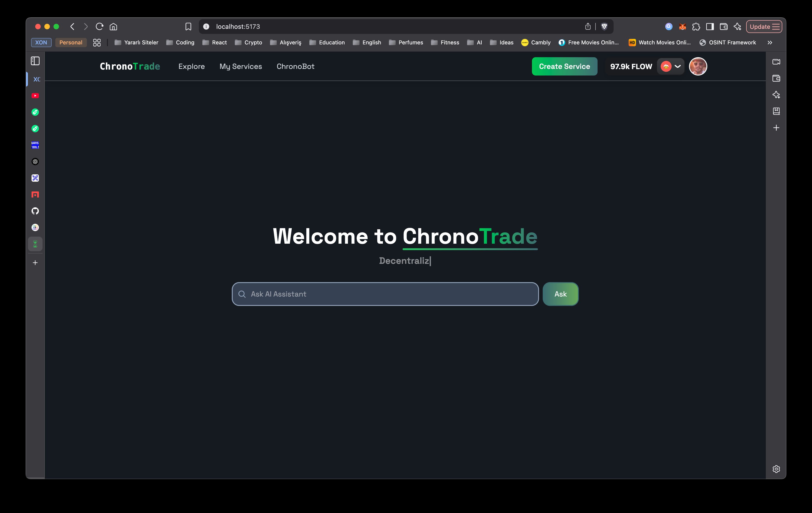The image size is (812, 513).
Task: Open wallet icon in right sidebar
Action: click(776, 78)
